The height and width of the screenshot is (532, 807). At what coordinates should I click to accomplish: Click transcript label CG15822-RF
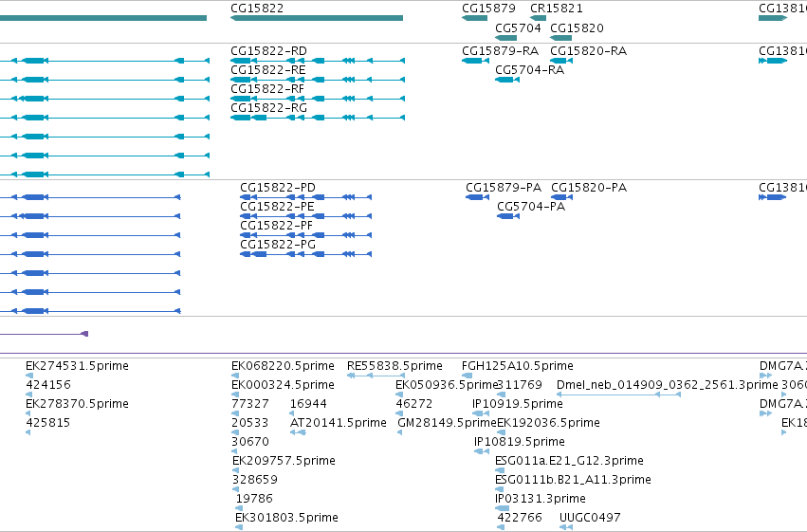267,89
